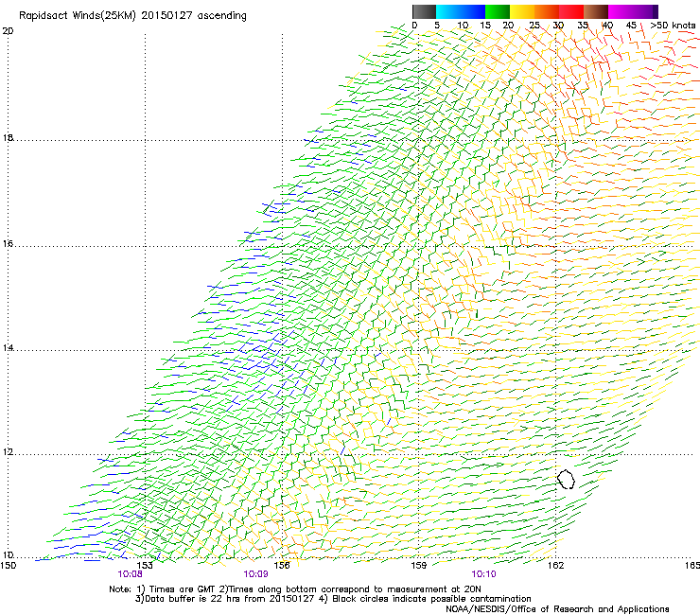Select the purple time label '10:09'
The height and width of the screenshot is (615, 700).
[255, 574]
